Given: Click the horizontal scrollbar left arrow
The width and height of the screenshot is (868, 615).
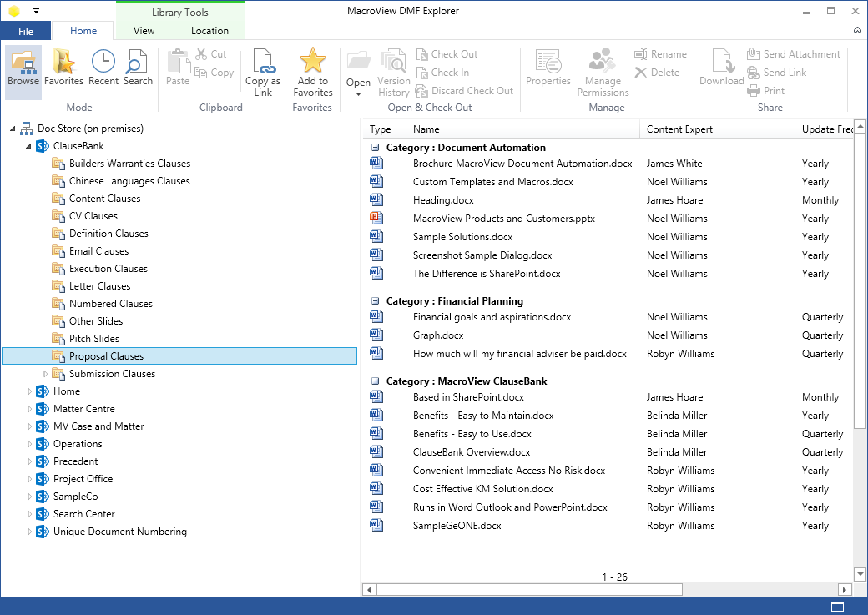Looking at the screenshot, I should [x=369, y=589].
